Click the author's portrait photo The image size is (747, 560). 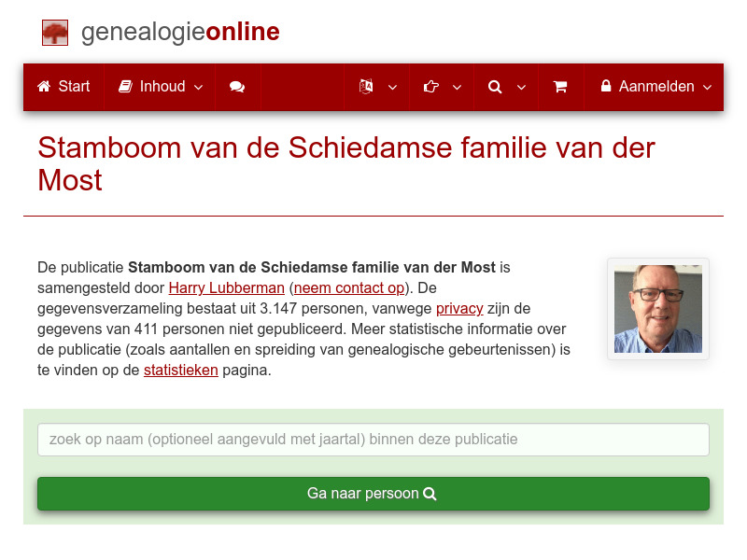coord(657,308)
